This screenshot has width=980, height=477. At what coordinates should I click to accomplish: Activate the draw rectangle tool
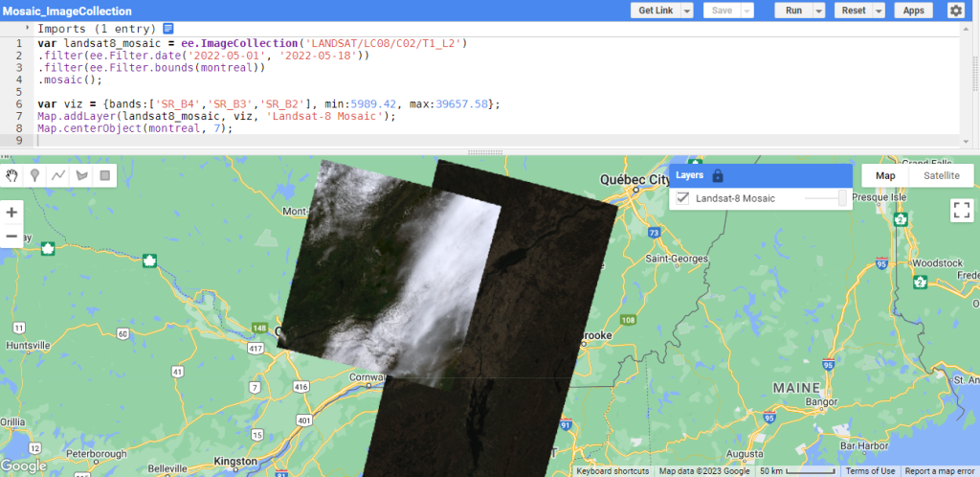pos(104,175)
